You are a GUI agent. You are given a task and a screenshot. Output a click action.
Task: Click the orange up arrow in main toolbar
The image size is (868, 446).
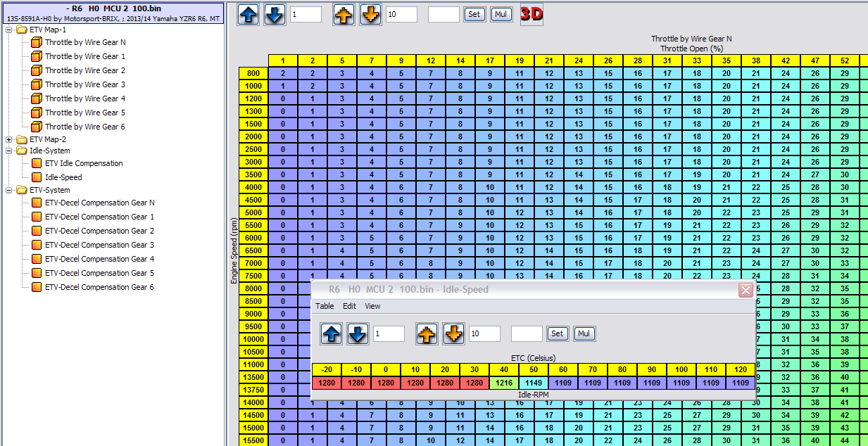[344, 14]
